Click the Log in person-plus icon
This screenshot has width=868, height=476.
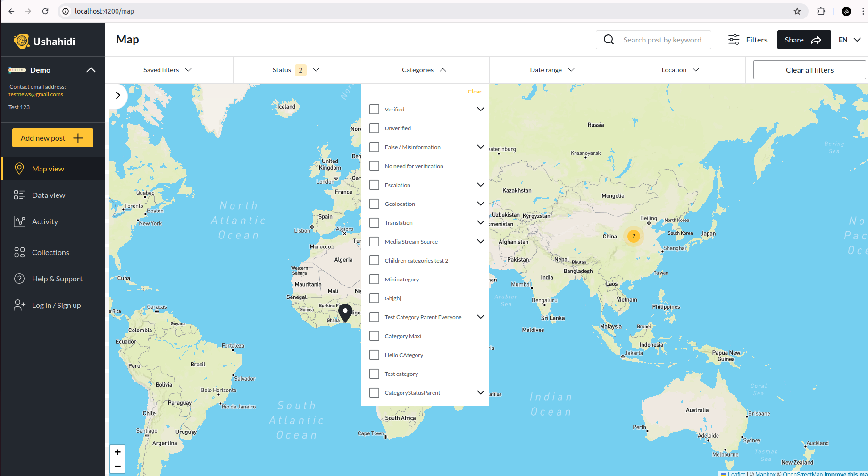19,305
